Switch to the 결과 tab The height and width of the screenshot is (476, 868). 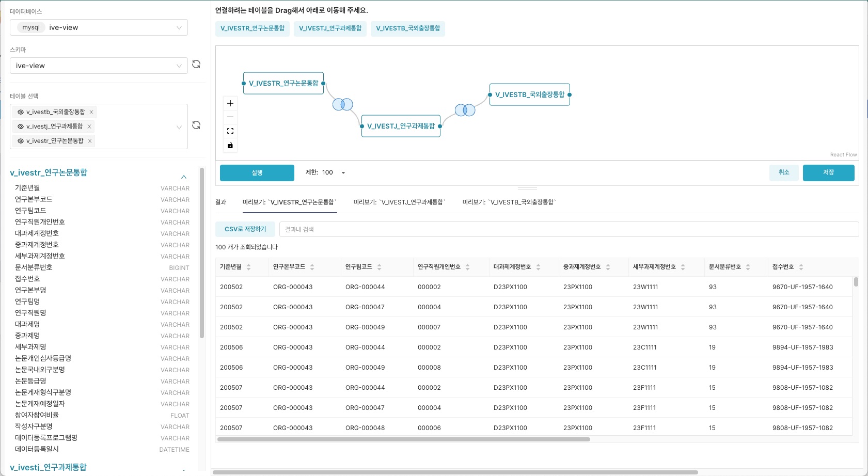221,202
